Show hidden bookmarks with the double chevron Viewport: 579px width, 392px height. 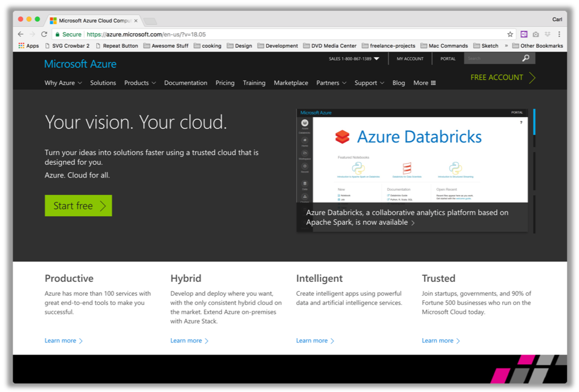point(506,46)
